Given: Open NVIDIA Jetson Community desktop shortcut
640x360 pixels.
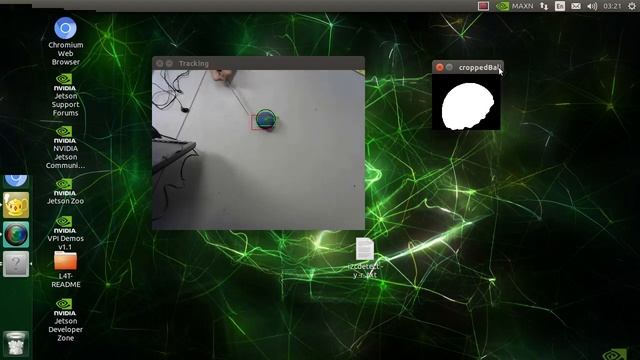Looking at the screenshot, I should [65, 147].
